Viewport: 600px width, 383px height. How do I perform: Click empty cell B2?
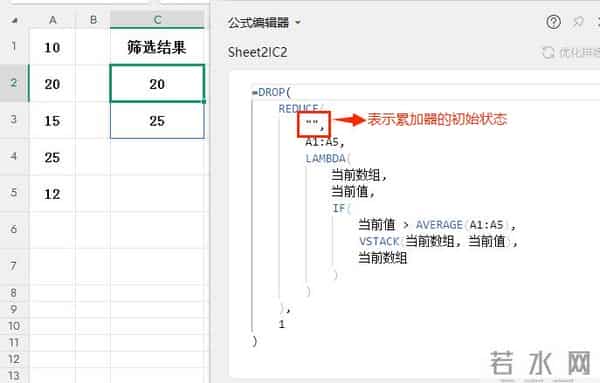[93, 84]
